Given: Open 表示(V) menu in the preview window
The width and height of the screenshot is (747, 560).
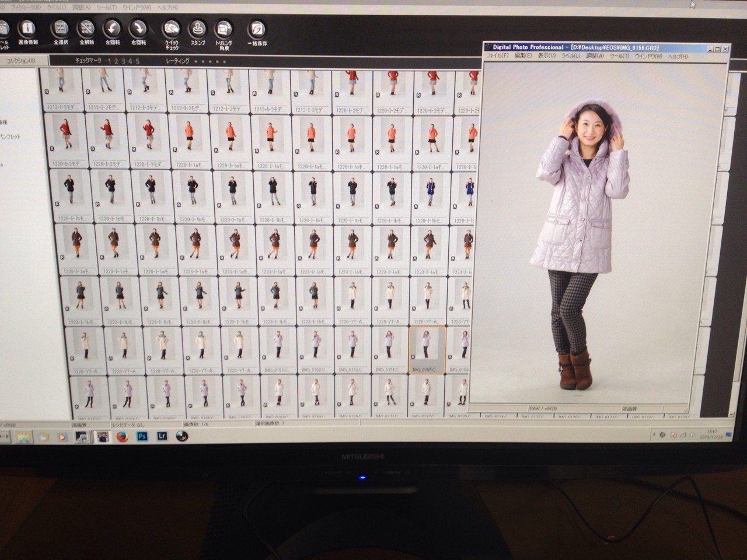Looking at the screenshot, I should tap(546, 56).
